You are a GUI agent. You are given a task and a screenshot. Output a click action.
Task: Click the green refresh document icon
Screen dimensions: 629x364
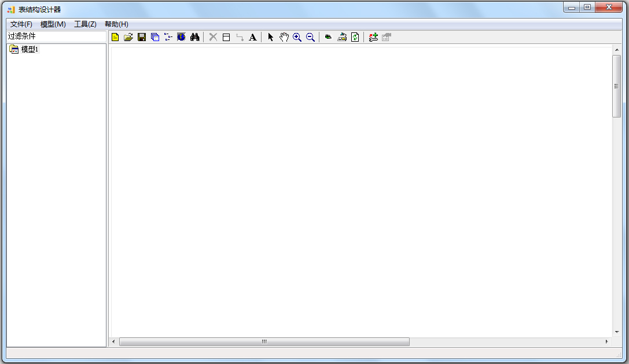pyautogui.click(x=355, y=37)
